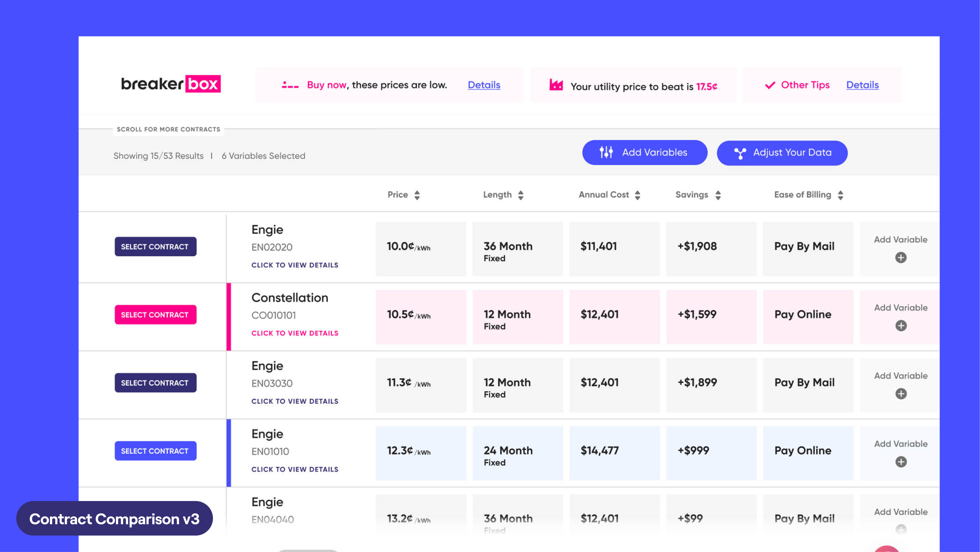Click the Adjust Your Data button

click(x=782, y=153)
